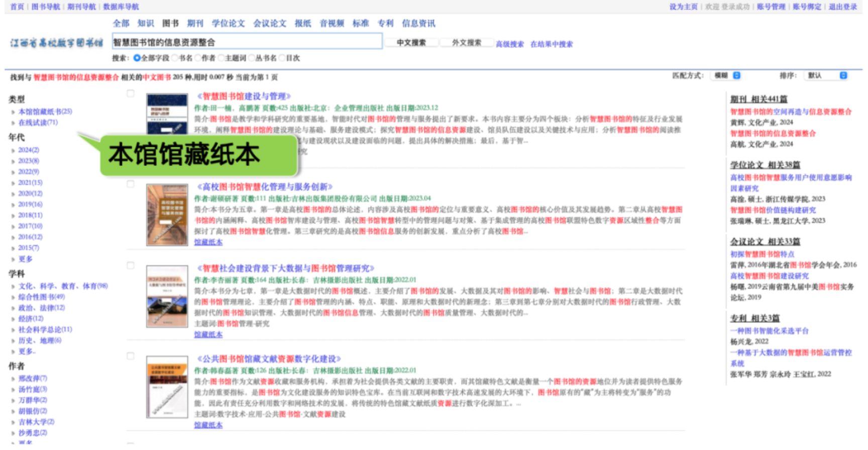868x450 pixels.
Task: Click the 中文搜索 button
Action: (411, 43)
